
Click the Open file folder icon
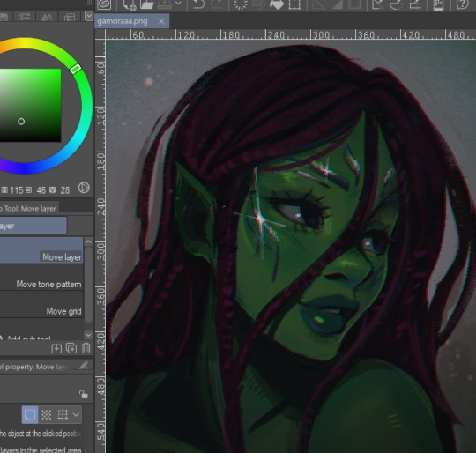(x=147, y=4)
